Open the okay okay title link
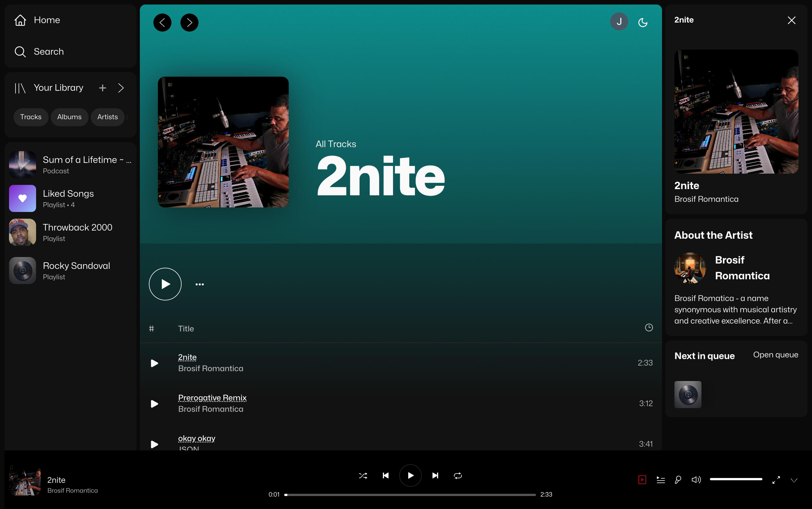The image size is (812, 509). (197, 438)
